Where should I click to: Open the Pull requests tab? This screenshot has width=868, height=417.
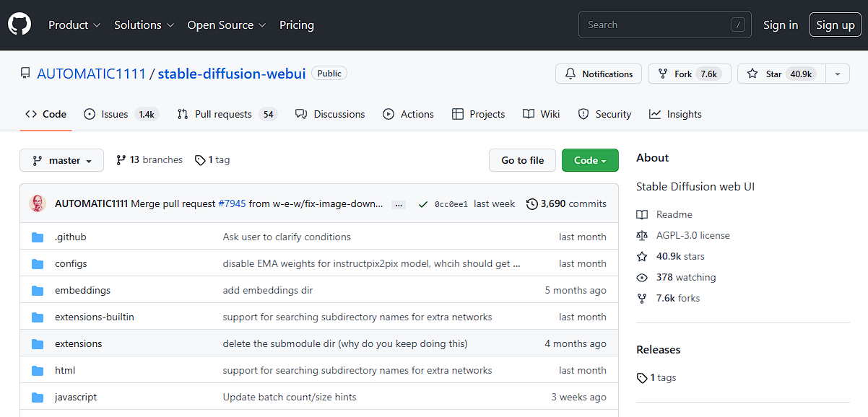(227, 114)
